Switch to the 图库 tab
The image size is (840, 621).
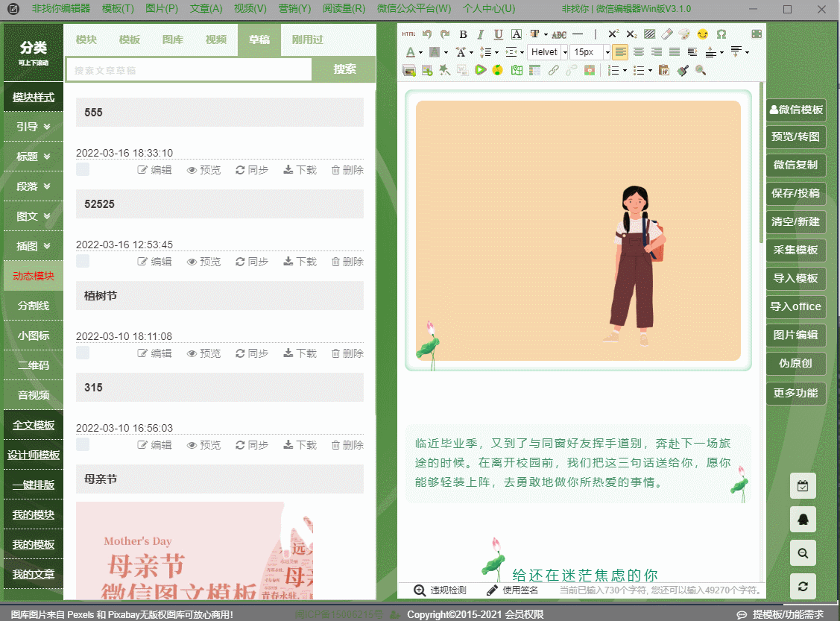coord(172,40)
